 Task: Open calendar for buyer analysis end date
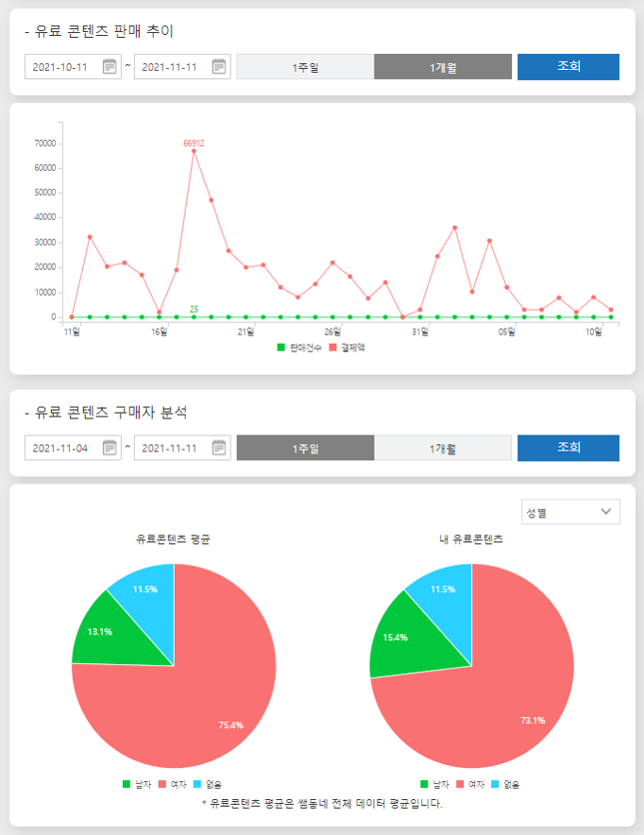(x=219, y=448)
